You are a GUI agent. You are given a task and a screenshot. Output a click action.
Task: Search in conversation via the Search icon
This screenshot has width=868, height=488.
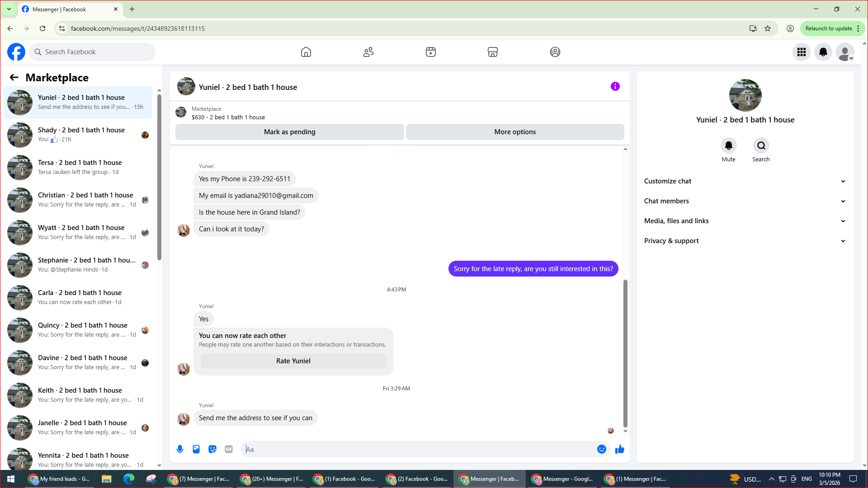point(761,146)
